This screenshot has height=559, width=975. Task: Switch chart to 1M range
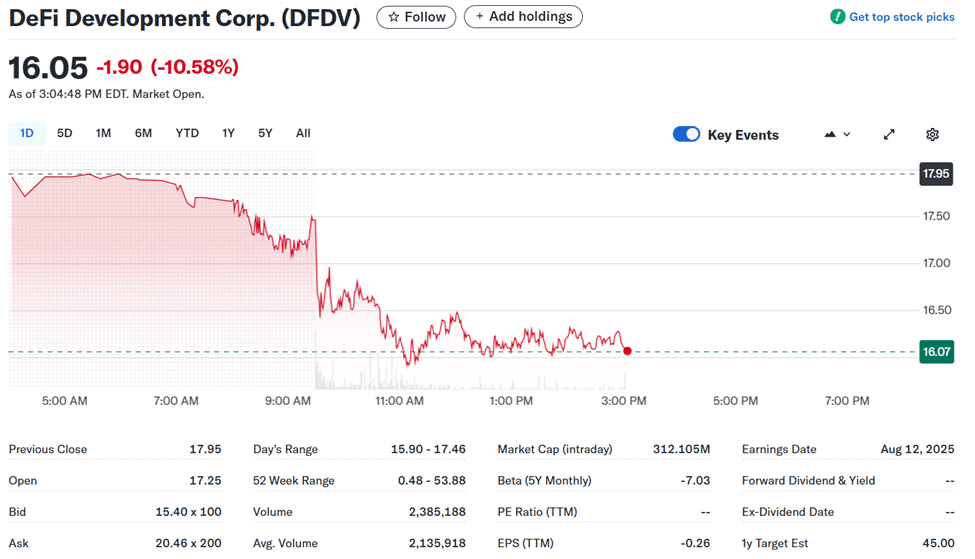pyautogui.click(x=103, y=133)
